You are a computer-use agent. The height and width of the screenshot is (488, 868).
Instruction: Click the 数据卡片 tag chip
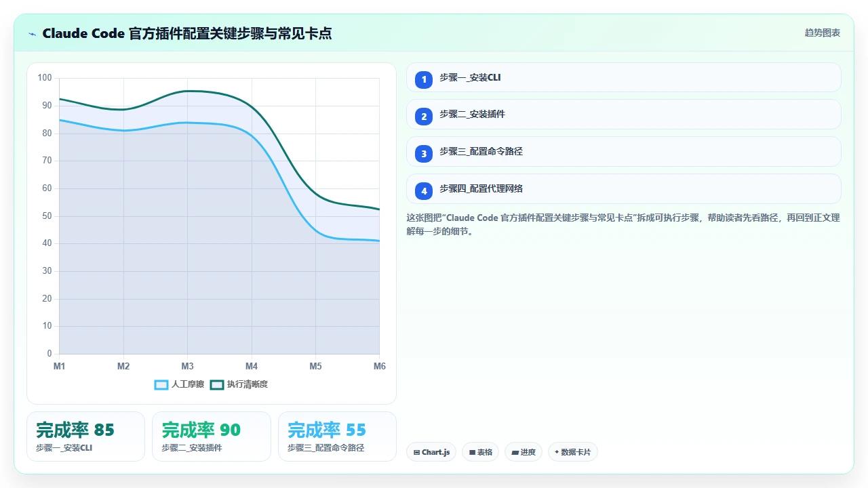coord(573,452)
